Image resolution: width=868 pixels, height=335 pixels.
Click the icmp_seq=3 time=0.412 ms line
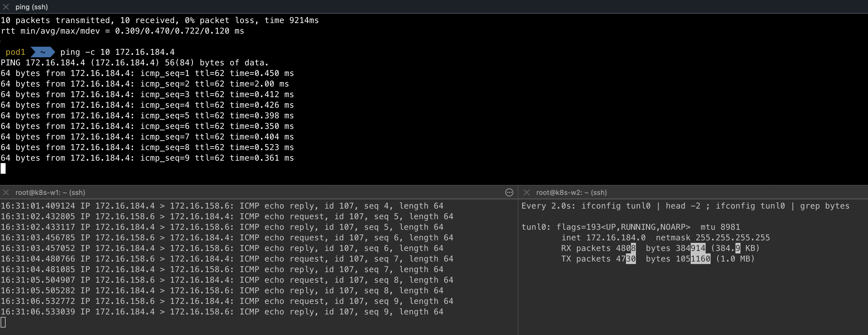coord(147,94)
